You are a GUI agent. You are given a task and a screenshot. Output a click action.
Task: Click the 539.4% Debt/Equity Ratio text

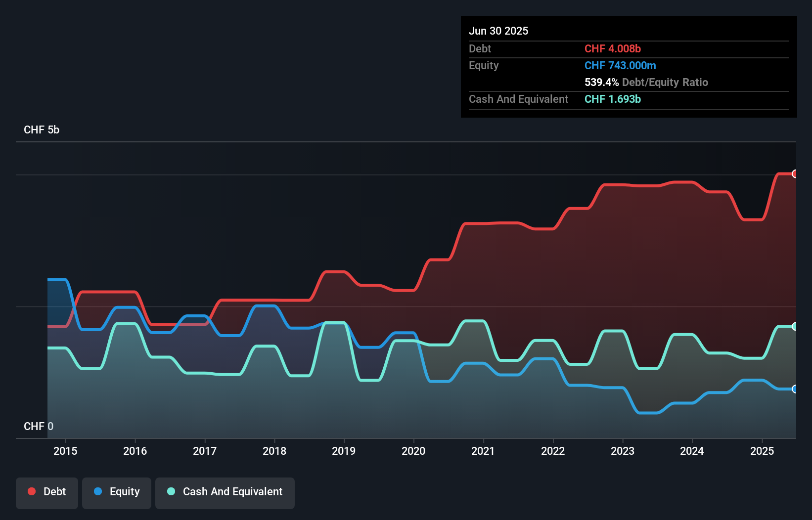click(x=646, y=82)
